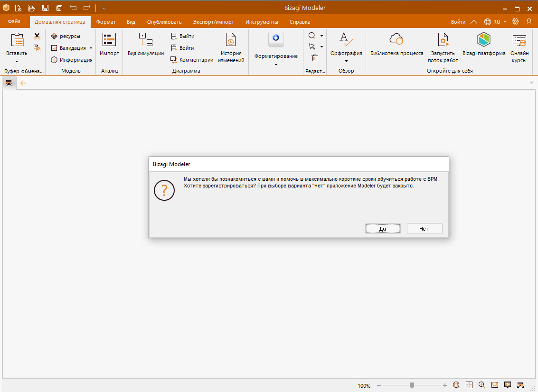Open the RU language dropdown
The height and width of the screenshot is (392, 538).
[495, 22]
